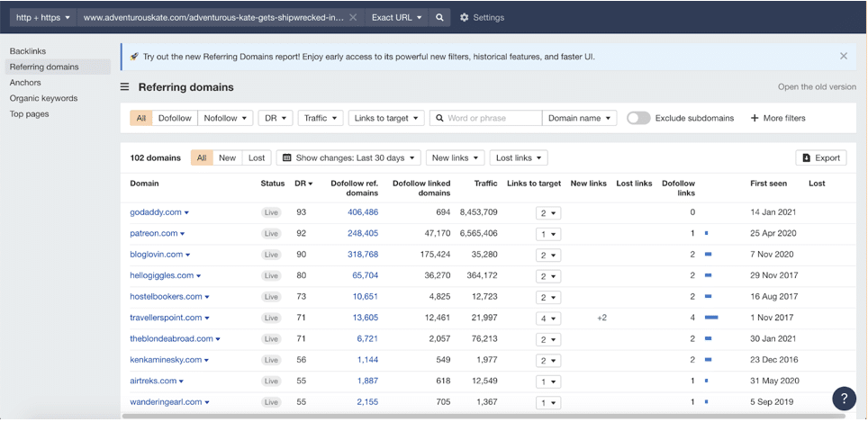This screenshot has height=422, width=868.
Task: Click Open the old version link
Action: click(817, 87)
